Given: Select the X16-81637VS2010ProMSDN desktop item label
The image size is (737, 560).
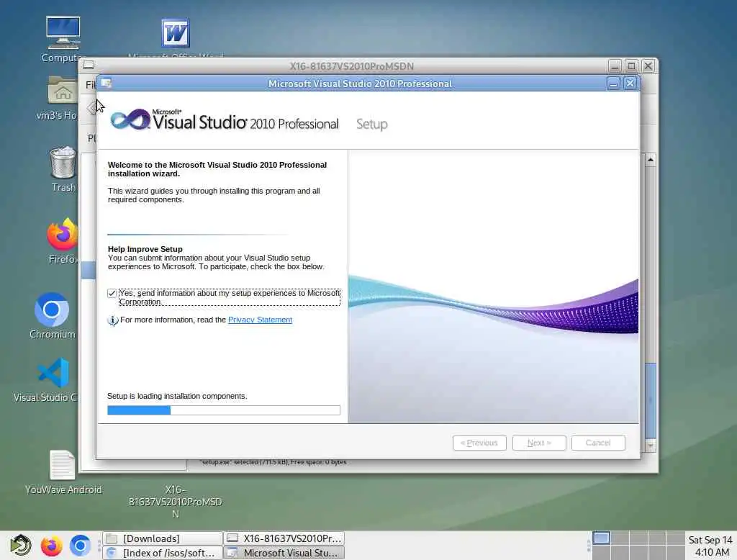Looking at the screenshot, I should click(x=176, y=502).
